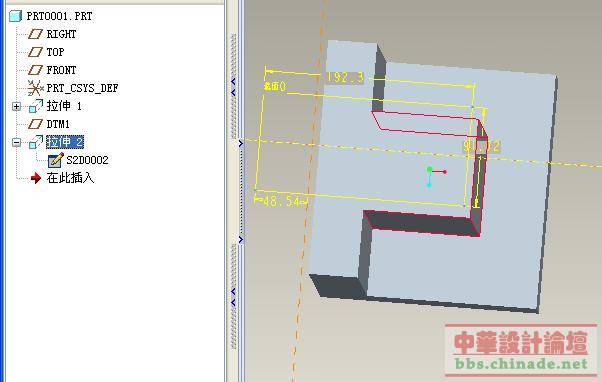The image size is (602, 382).
Task: Click the DTM1 datum plane icon
Action: (x=35, y=124)
